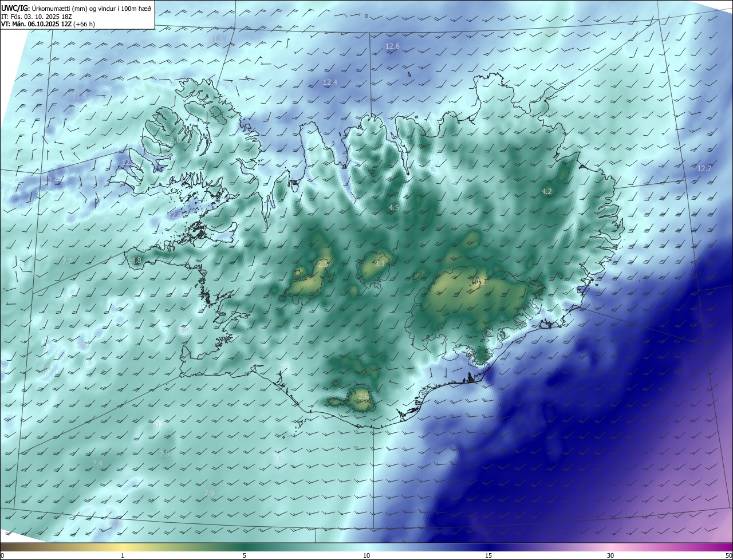This screenshot has width=733, height=560.
Task: Click the 12.6 value label north of Iceland
Action: pyautogui.click(x=392, y=46)
